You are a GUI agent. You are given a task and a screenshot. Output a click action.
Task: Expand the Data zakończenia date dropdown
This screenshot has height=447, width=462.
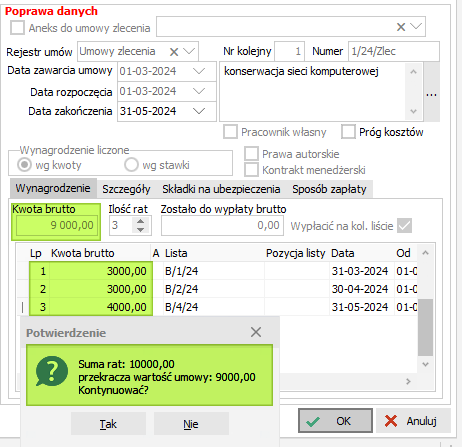coord(199,111)
